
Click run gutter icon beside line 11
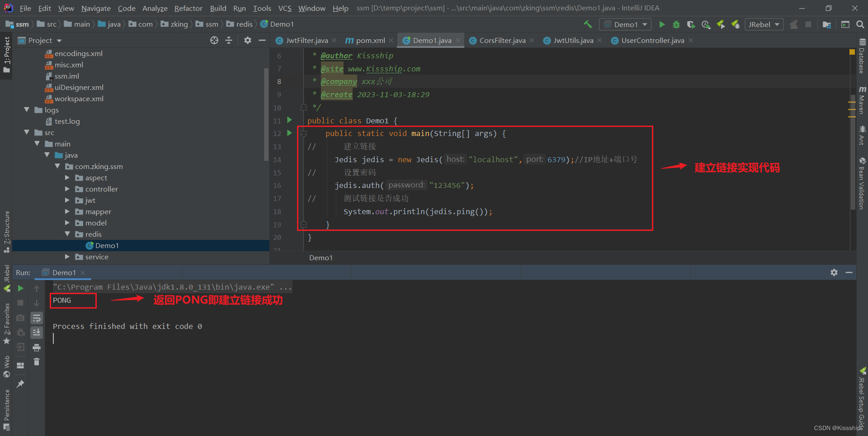pyautogui.click(x=289, y=120)
